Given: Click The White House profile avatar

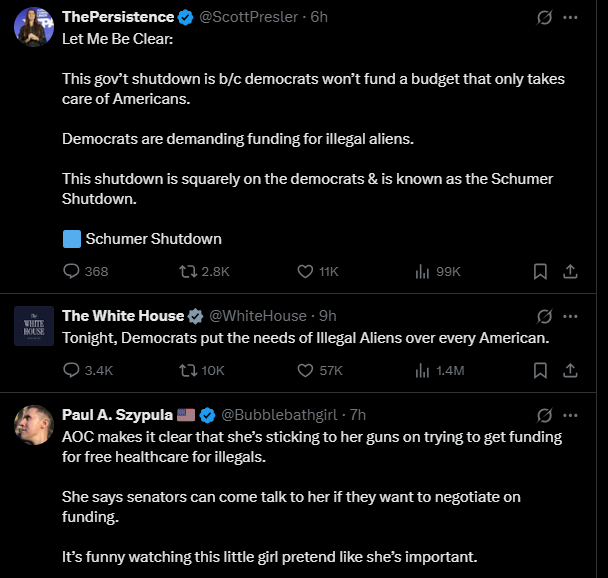Looking at the screenshot, I should tap(34, 326).
